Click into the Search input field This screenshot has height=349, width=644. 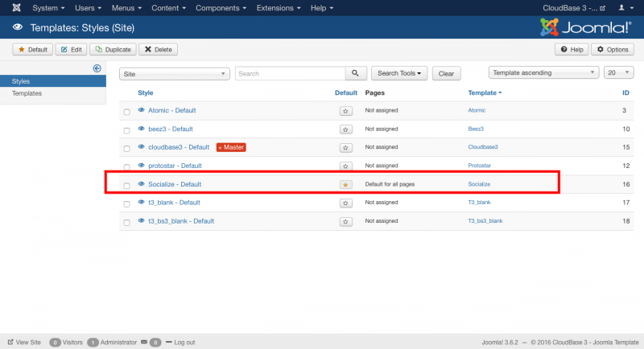coord(291,73)
